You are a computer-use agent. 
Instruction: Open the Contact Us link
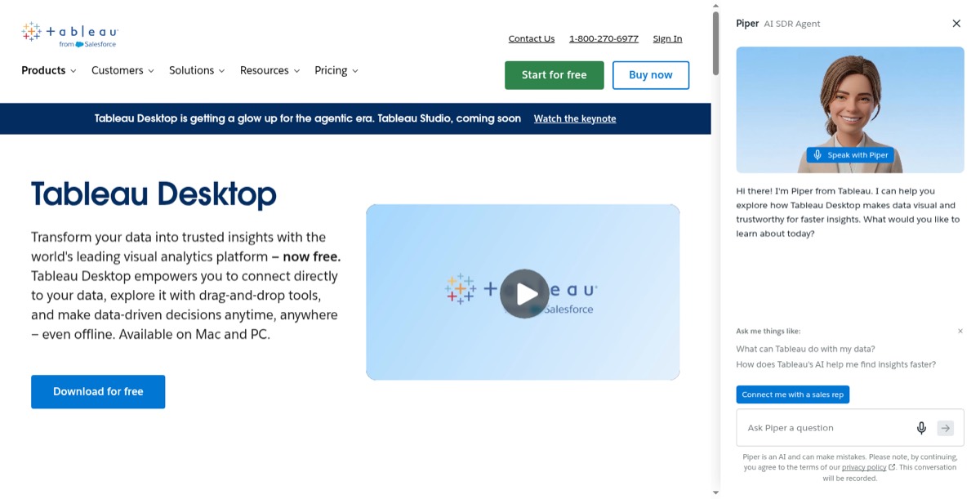[x=531, y=38]
